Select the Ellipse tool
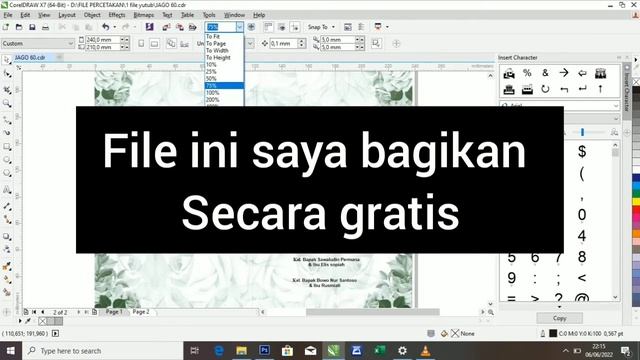This screenshot has height=360, width=640. pyautogui.click(x=7, y=160)
